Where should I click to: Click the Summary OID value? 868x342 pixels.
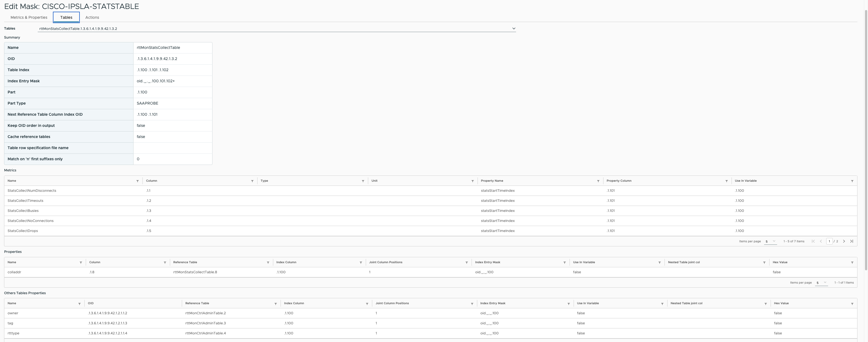[157, 59]
